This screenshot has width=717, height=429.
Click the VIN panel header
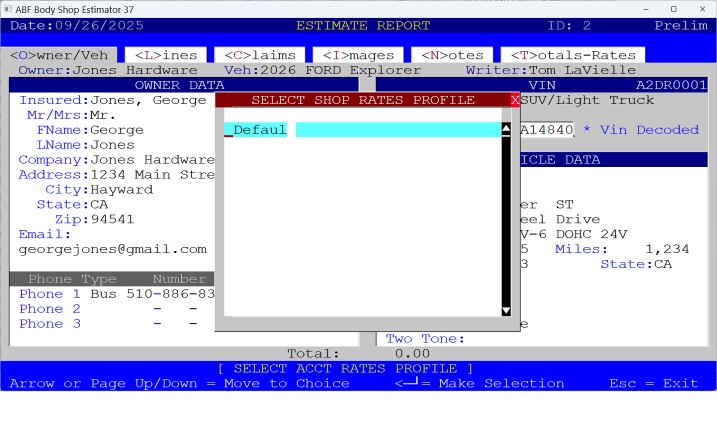point(542,85)
